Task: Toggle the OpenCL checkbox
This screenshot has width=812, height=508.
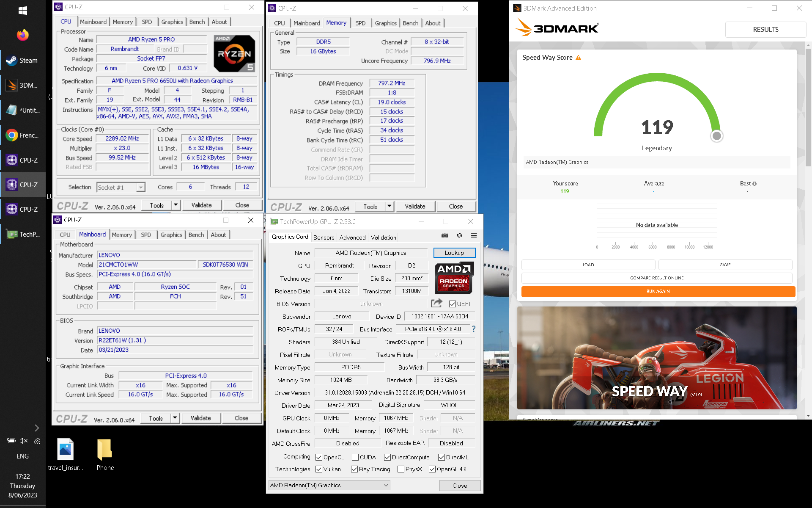Action: [x=319, y=457]
